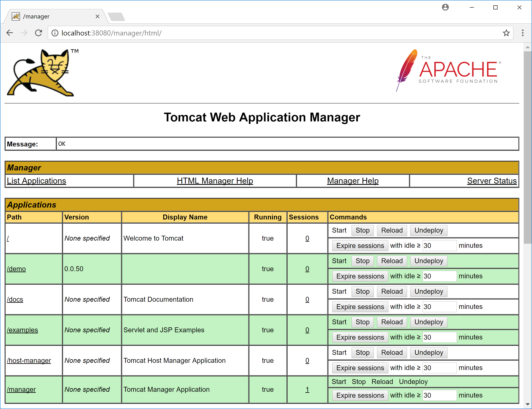The height and width of the screenshot is (409, 532).
Task: Click the List Applications link
Action: point(37,181)
